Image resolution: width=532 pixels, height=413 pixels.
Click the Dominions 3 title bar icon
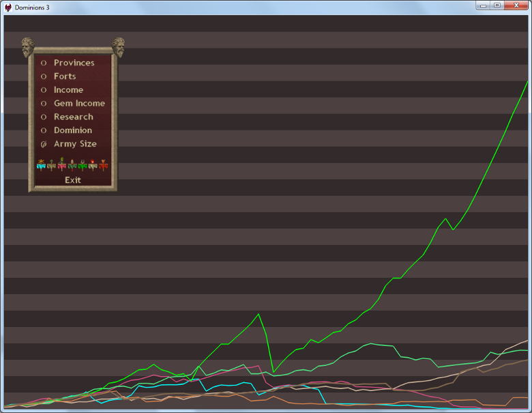8,7
